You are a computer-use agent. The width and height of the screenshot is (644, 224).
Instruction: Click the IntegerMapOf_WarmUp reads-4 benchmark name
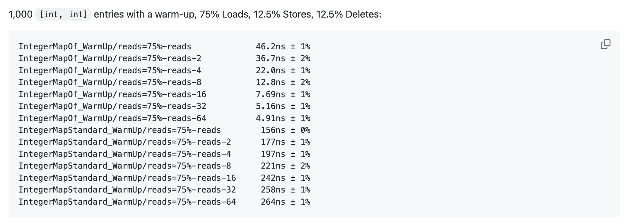110,71
